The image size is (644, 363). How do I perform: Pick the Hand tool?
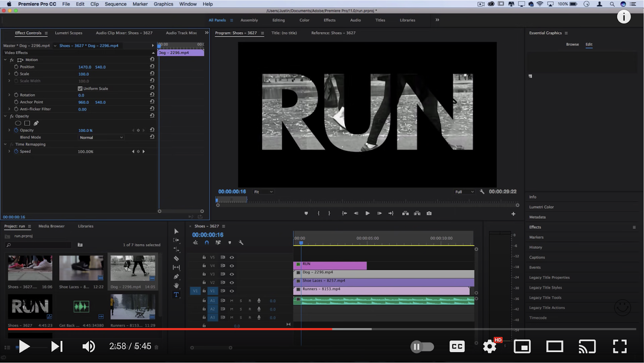176,285
